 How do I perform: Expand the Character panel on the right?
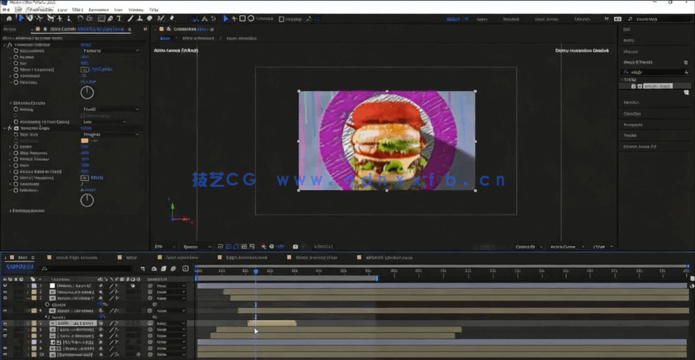click(x=632, y=114)
